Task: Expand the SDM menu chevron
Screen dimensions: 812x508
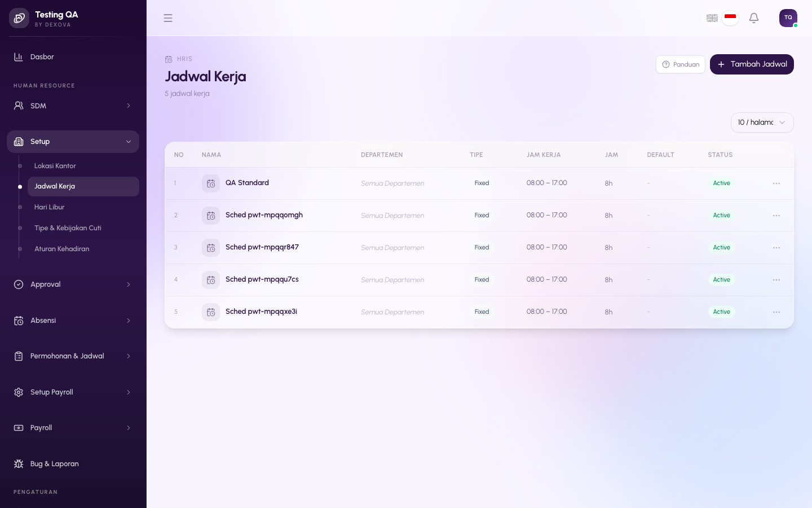Action: pyautogui.click(x=129, y=106)
